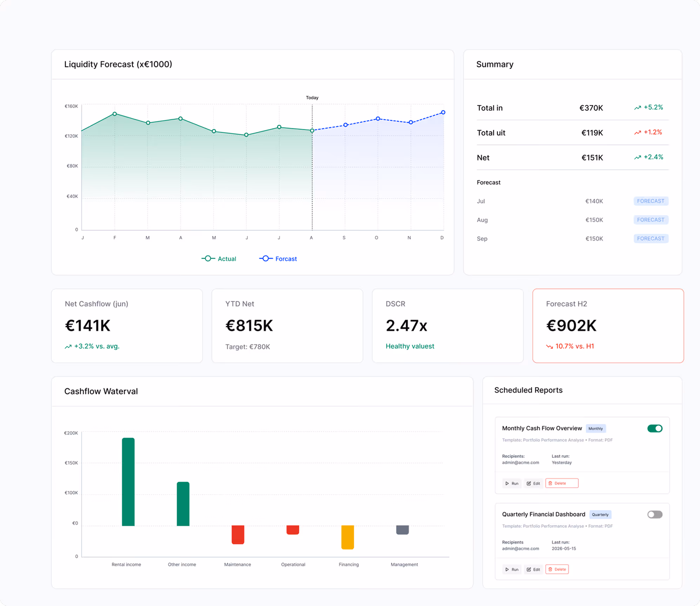700x606 pixels.
Task: Click the Net row trend arrow icon
Action: coord(638,158)
